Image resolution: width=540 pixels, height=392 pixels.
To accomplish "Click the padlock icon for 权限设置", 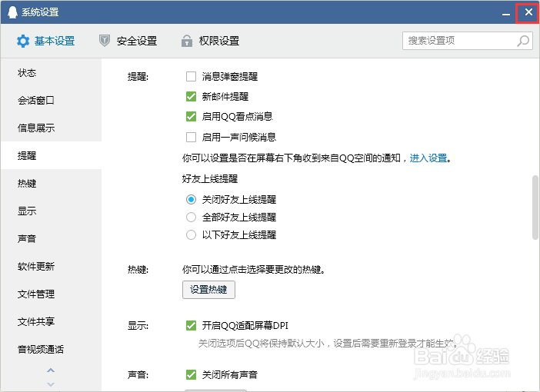I will tap(187, 41).
